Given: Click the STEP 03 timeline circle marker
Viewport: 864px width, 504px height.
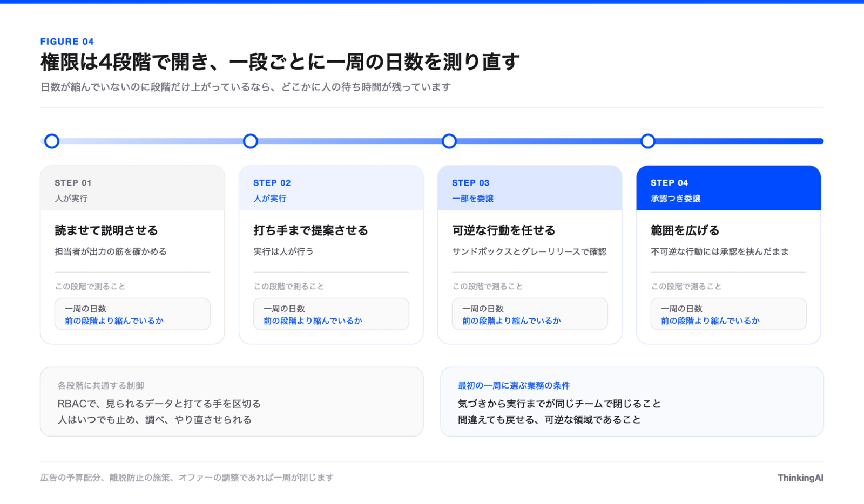Looking at the screenshot, I should (x=449, y=141).
